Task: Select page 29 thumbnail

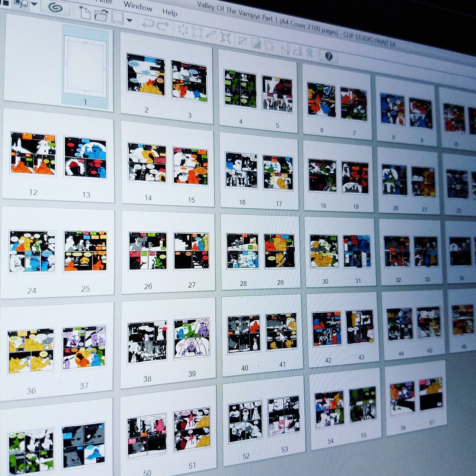Action: pos(279,251)
